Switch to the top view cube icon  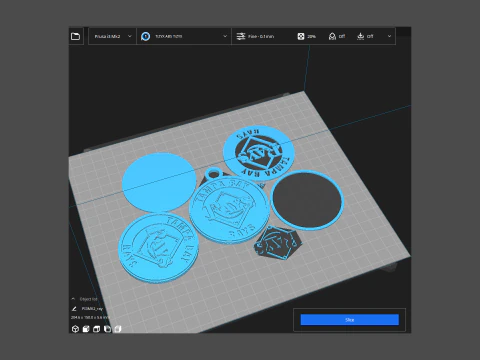[97, 329]
